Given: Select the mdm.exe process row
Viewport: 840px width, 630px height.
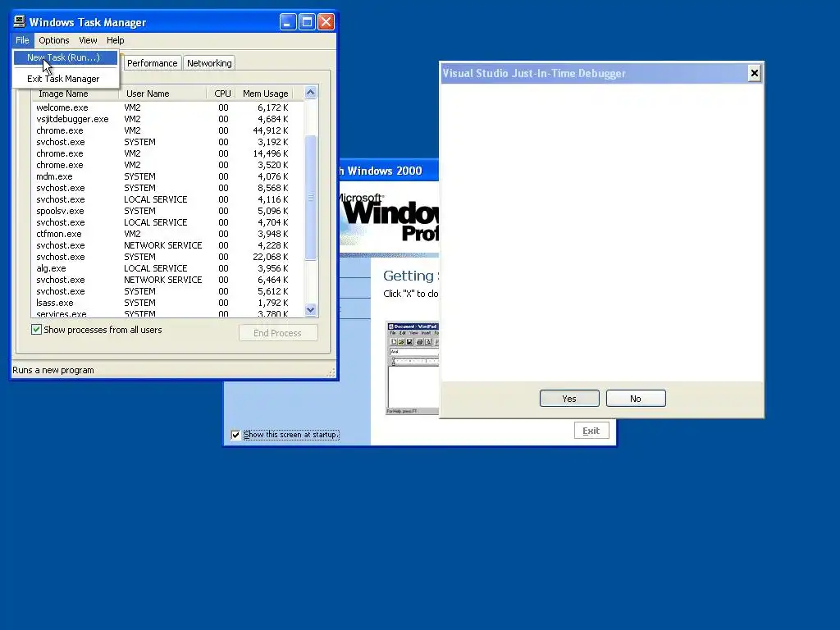Looking at the screenshot, I should click(163, 177).
